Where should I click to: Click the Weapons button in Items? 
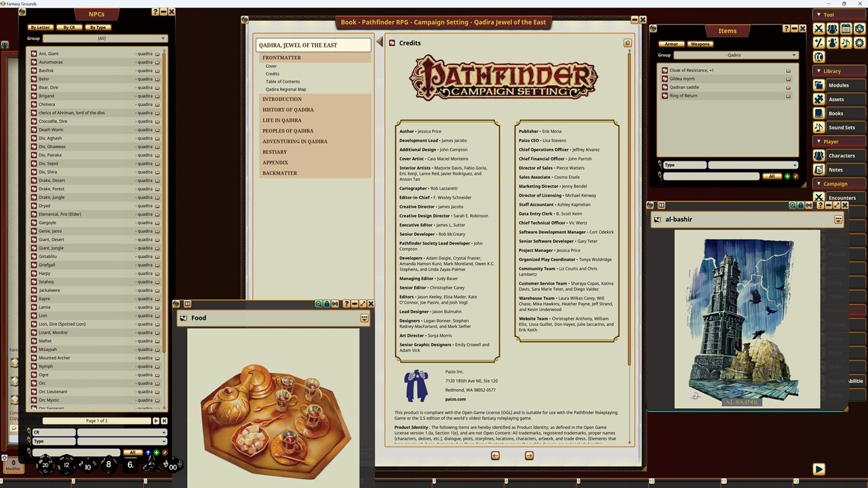700,44
